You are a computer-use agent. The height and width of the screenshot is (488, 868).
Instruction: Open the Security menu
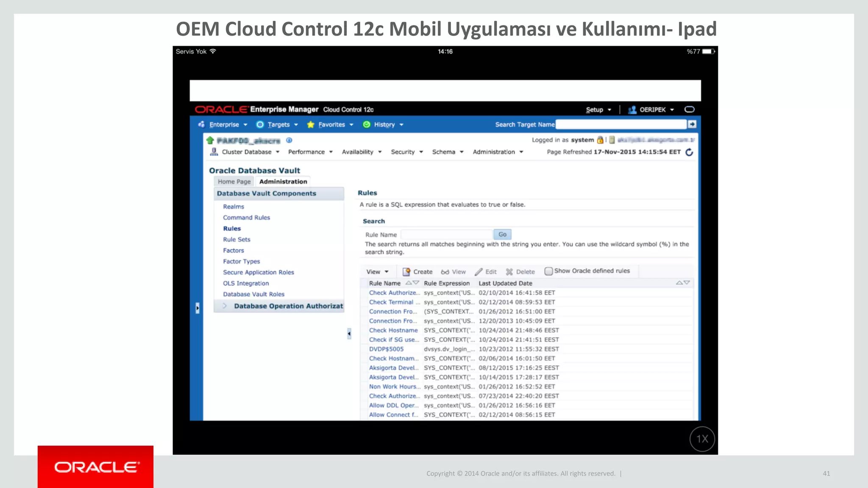click(x=407, y=152)
